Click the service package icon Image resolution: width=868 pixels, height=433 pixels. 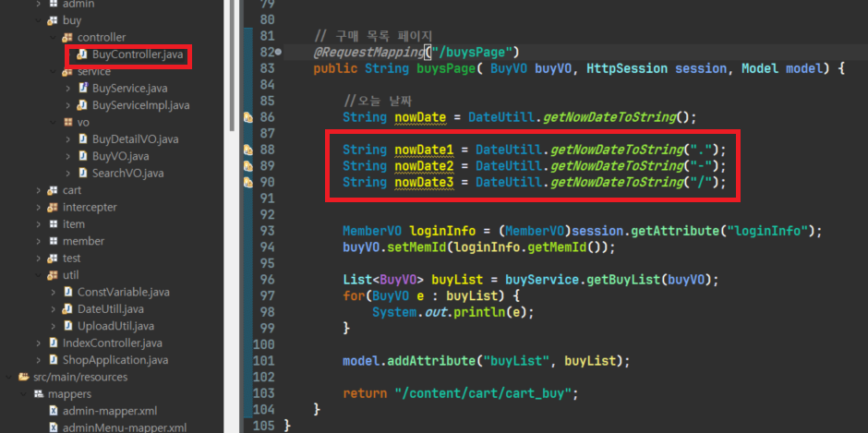tap(67, 72)
